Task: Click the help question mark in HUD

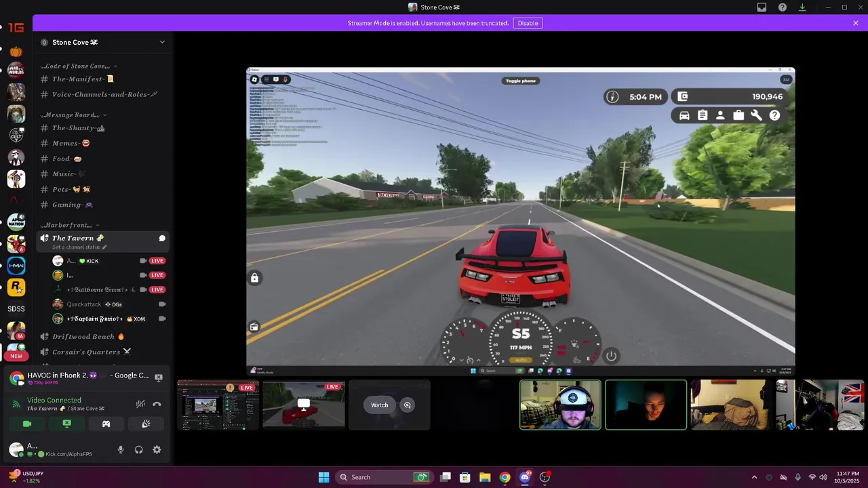Action: click(774, 116)
